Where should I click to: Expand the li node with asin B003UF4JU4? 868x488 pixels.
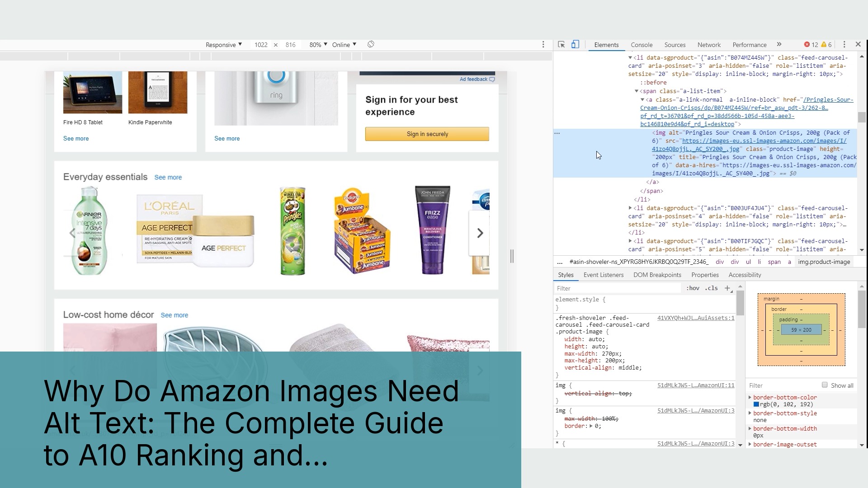point(630,208)
